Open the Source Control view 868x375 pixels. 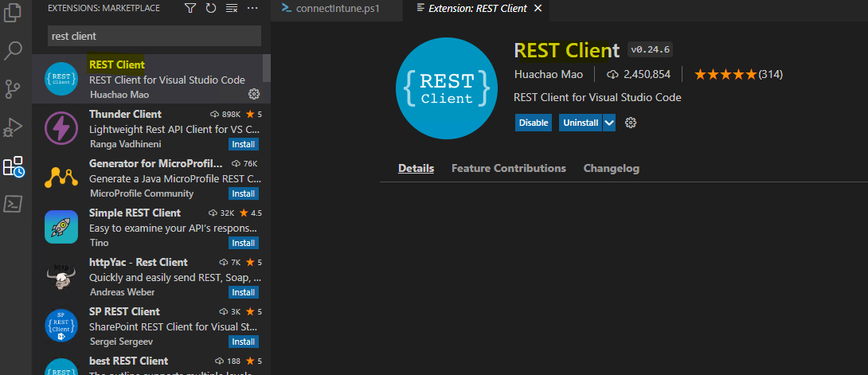(x=13, y=88)
